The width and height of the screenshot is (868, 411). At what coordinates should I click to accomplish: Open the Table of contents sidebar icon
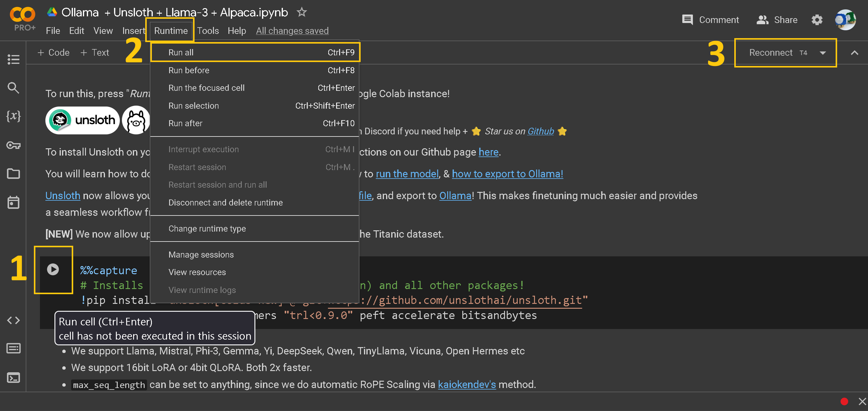pos(13,59)
